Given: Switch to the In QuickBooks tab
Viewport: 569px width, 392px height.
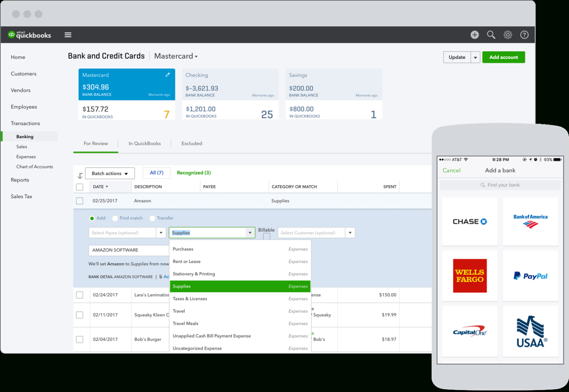Looking at the screenshot, I should pyautogui.click(x=145, y=143).
